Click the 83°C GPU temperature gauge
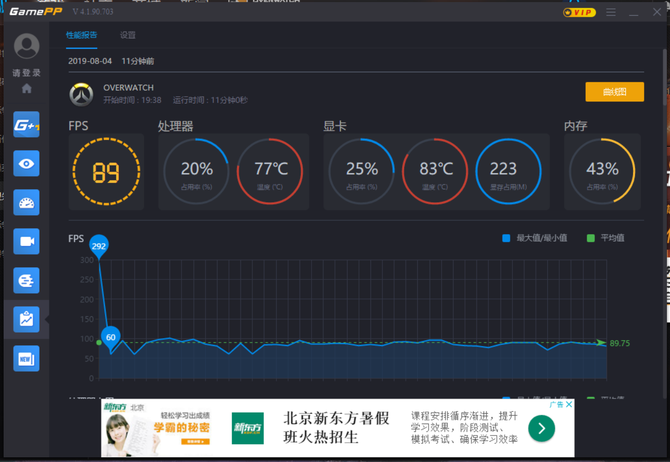The width and height of the screenshot is (670, 462). pos(435,171)
